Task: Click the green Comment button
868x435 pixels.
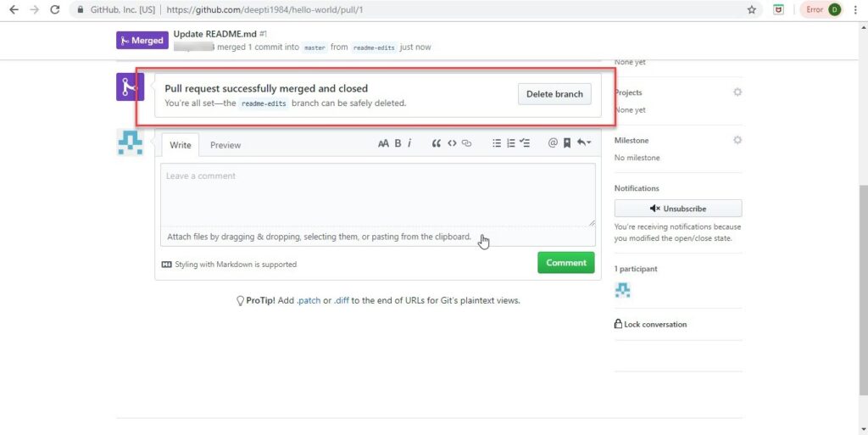Action: (565, 263)
